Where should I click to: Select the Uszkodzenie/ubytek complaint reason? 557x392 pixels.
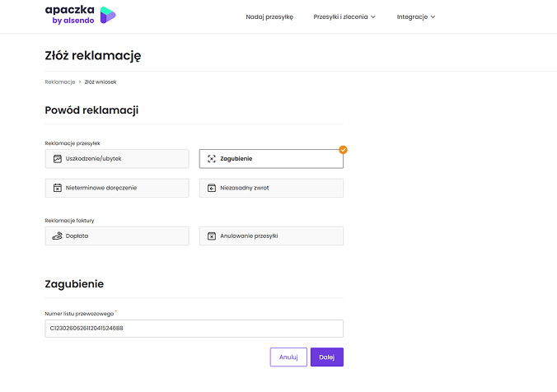tap(117, 159)
